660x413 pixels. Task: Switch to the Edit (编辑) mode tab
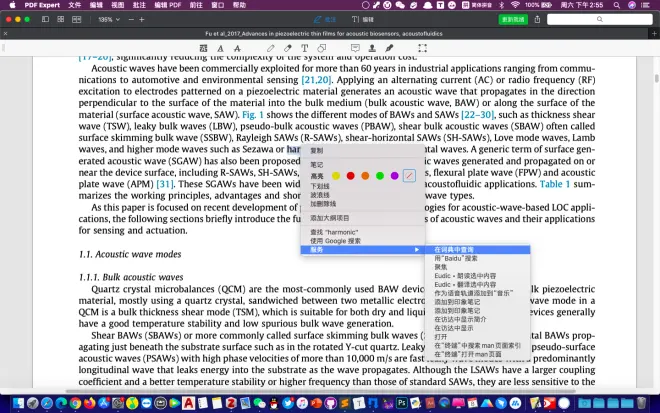tap(362, 19)
